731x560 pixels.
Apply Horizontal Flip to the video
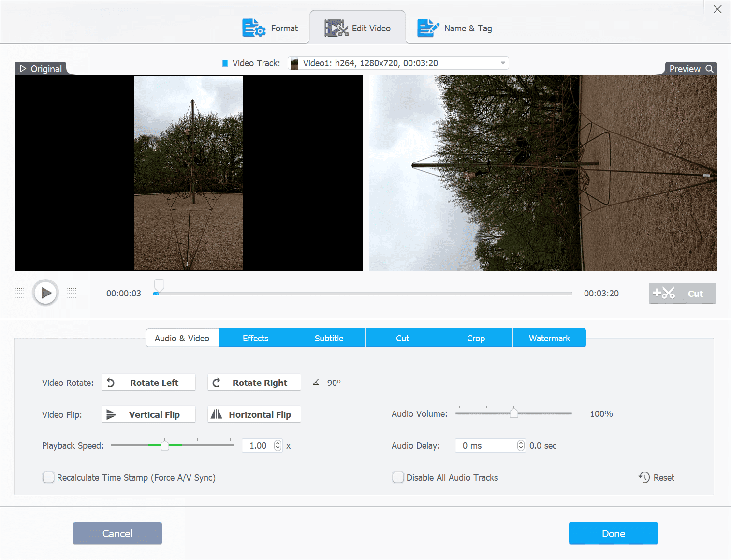coord(254,414)
